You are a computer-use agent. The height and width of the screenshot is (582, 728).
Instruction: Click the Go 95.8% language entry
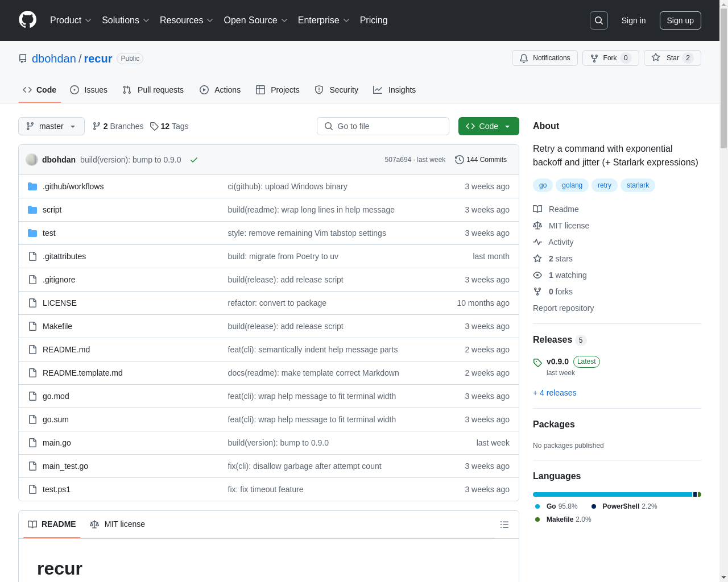[556, 506]
